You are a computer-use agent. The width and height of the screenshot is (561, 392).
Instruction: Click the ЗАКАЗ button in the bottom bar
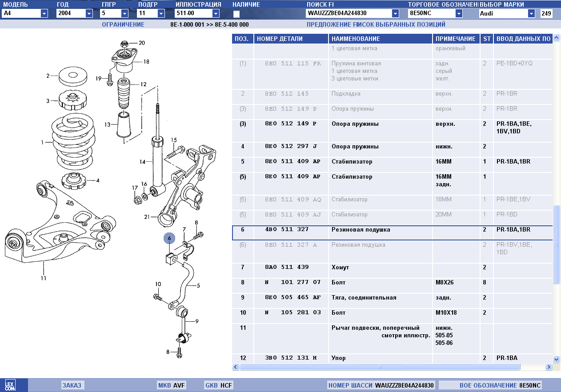(x=72, y=385)
